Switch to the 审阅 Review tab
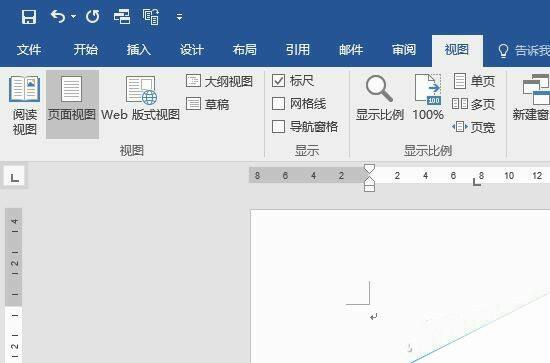 coord(404,49)
